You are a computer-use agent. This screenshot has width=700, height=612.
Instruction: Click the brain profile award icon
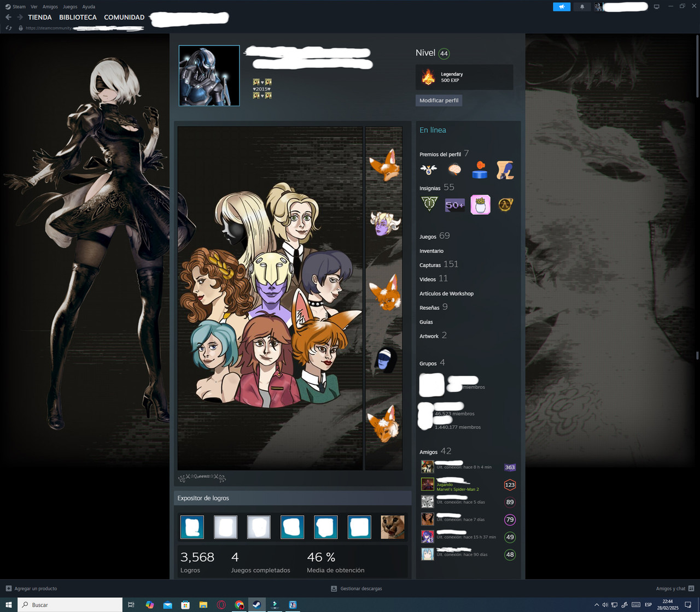[x=454, y=169]
